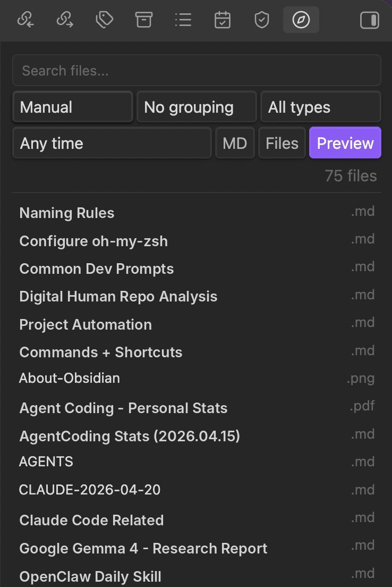This screenshot has height=587, width=392.
Task: Open the calendar check icon
Action: (223, 20)
